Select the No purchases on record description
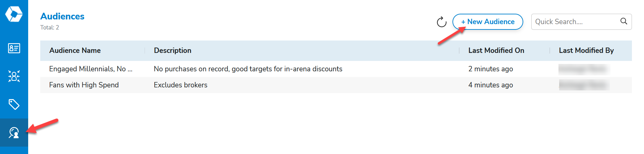Screen dimensions: 644x154 pos(248,69)
